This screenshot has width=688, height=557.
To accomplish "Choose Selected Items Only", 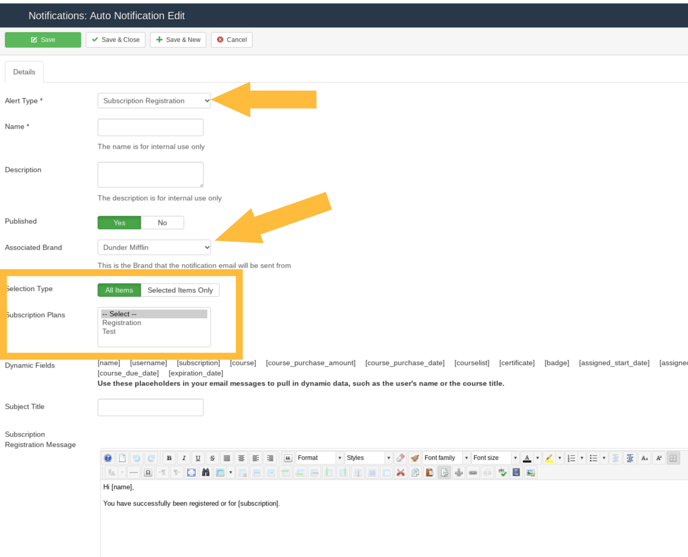I will 180,290.
